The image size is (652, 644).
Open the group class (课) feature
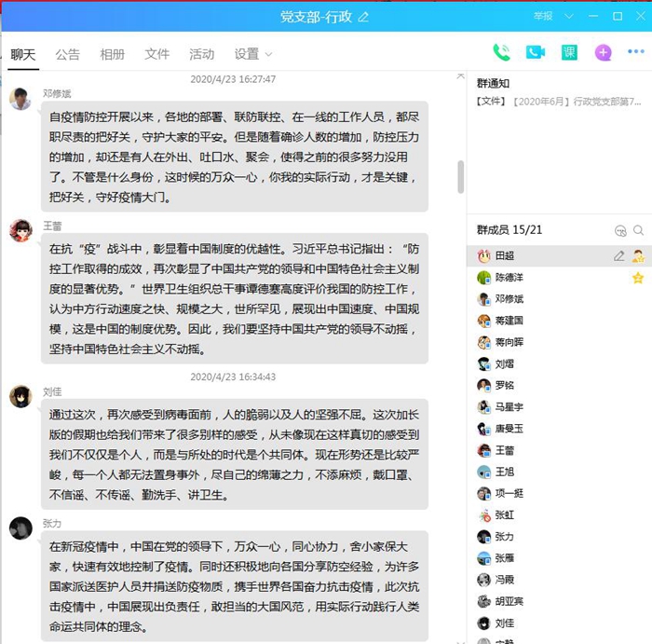pos(569,53)
